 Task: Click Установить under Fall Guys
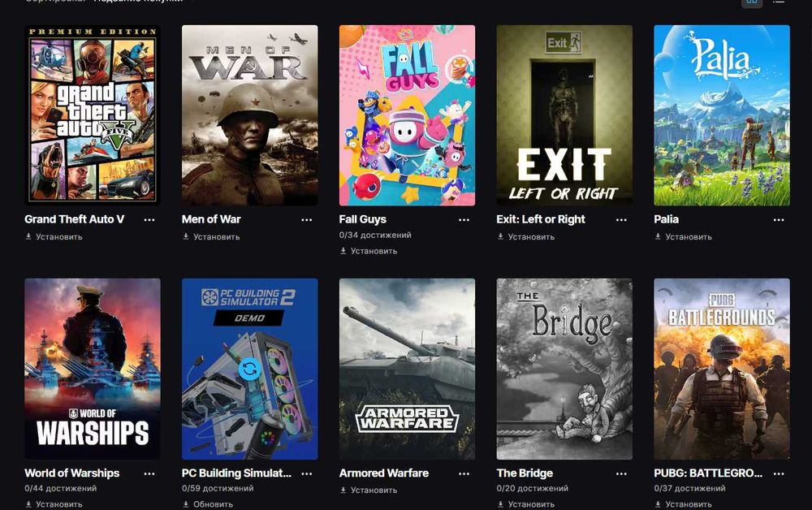coord(369,251)
